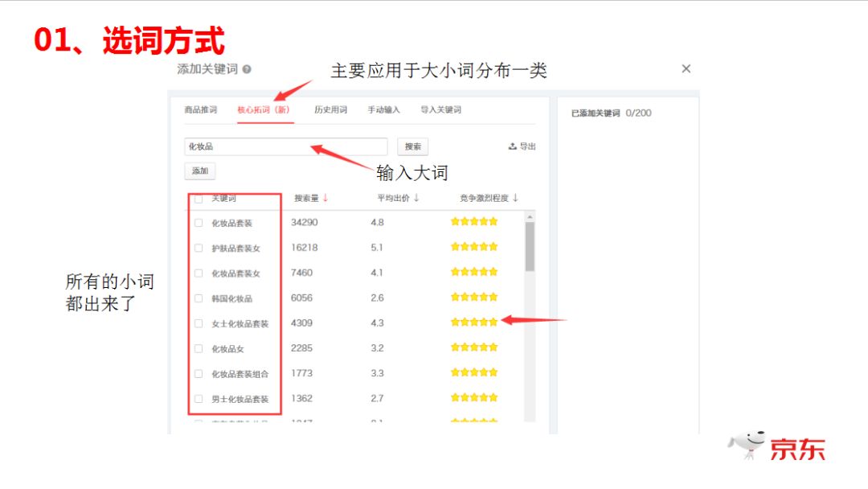Click star rating in 韩国化妆品 row
The image size is (868, 489).
(474, 297)
